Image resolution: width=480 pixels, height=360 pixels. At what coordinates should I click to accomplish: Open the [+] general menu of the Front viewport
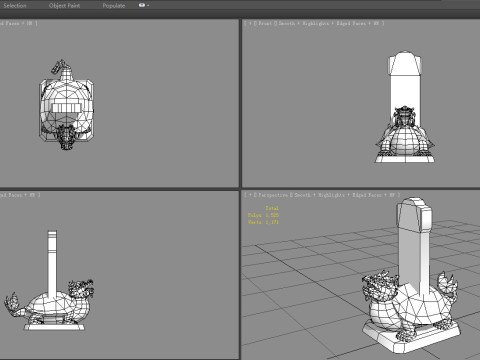click(x=250, y=23)
